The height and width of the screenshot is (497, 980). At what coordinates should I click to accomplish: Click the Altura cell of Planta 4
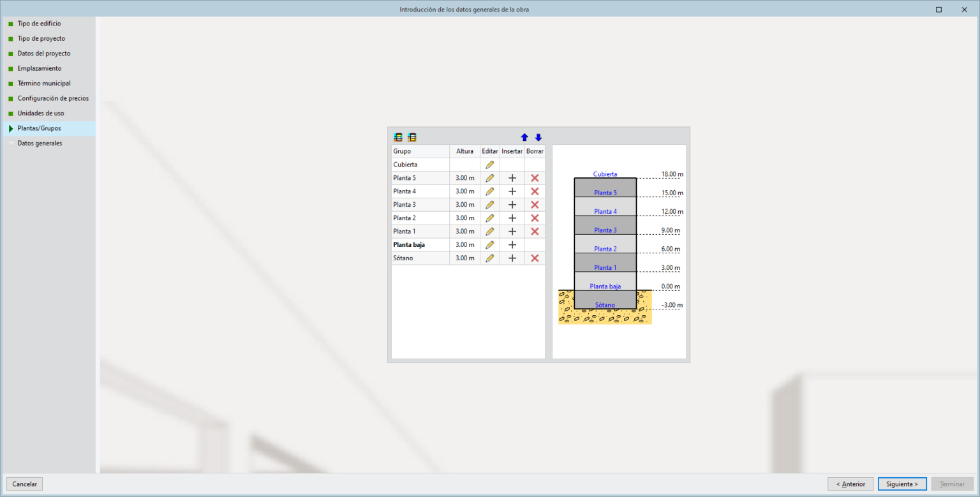tap(464, 191)
